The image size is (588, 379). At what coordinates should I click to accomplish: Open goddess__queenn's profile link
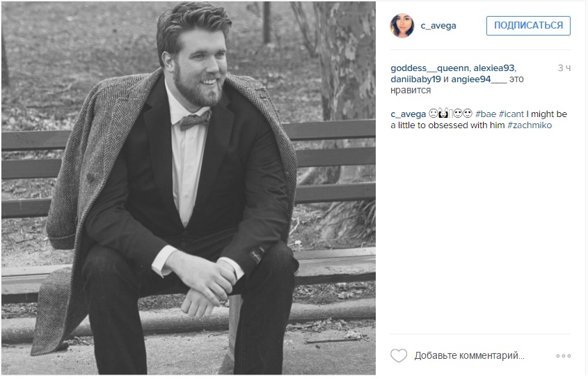tap(429, 68)
